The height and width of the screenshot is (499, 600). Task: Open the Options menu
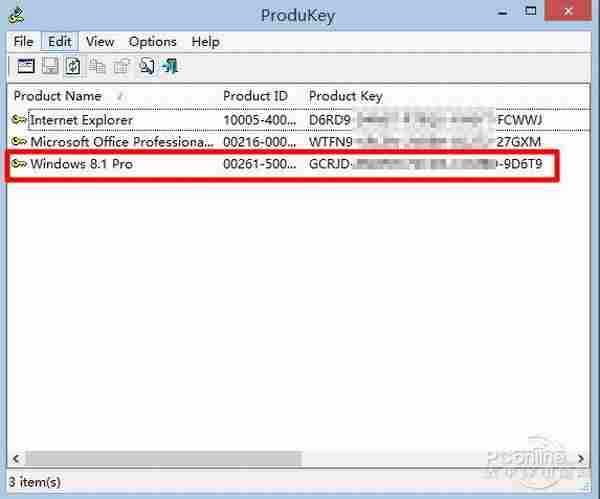pyautogui.click(x=152, y=42)
